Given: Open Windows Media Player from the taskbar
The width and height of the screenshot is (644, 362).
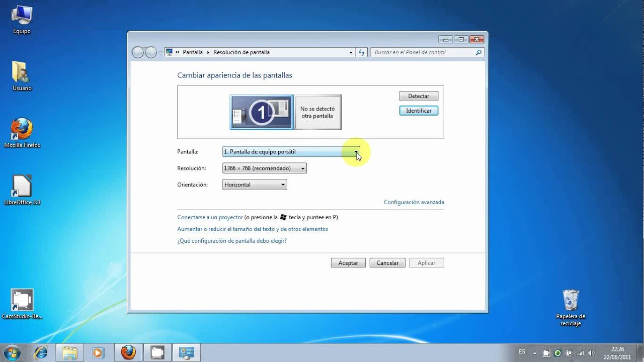Looking at the screenshot, I should click(98, 352).
